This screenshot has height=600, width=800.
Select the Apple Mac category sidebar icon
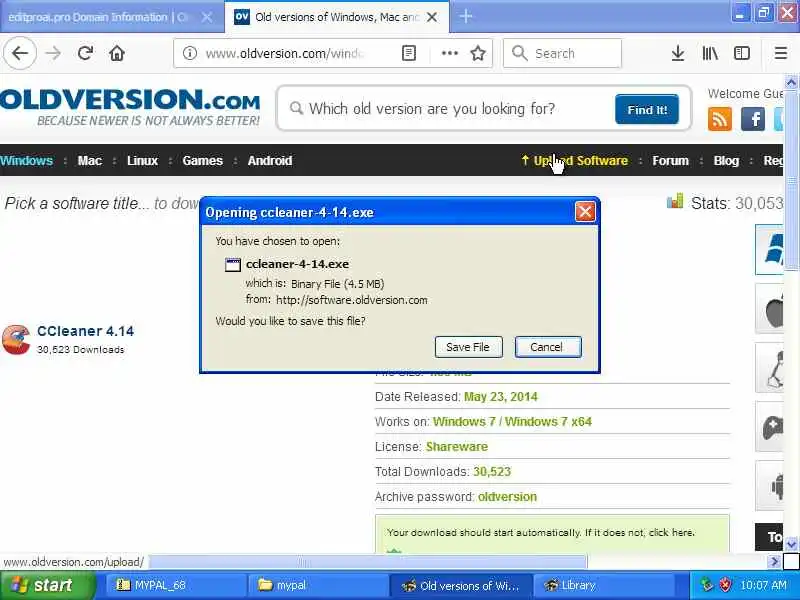(x=769, y=309)
